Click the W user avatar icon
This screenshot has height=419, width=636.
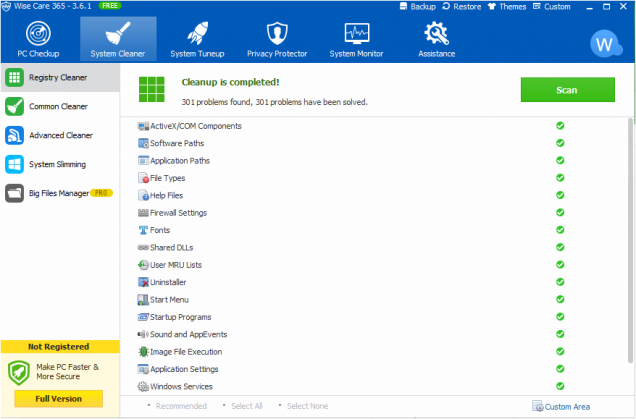[606, 44]
